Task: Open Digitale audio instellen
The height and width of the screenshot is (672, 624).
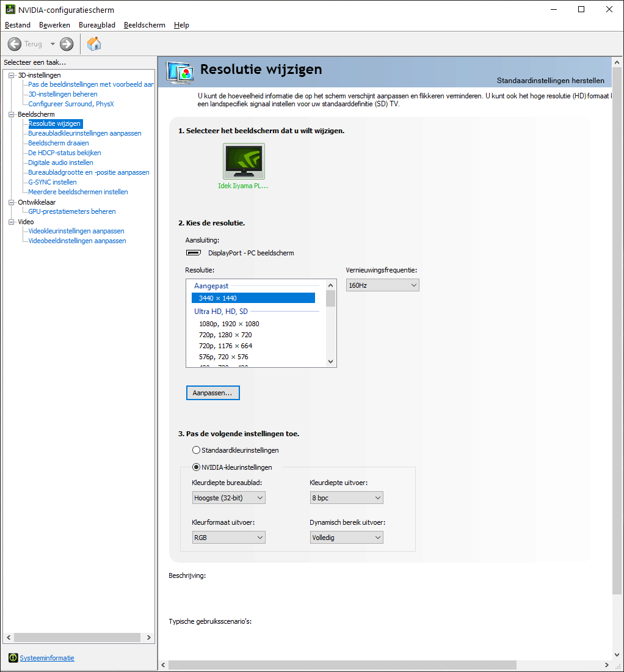Action: click(61, 163)
